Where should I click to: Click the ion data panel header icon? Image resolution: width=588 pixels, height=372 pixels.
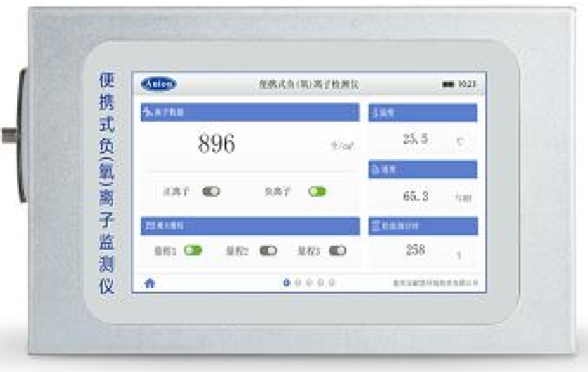(x=146, y=111)
